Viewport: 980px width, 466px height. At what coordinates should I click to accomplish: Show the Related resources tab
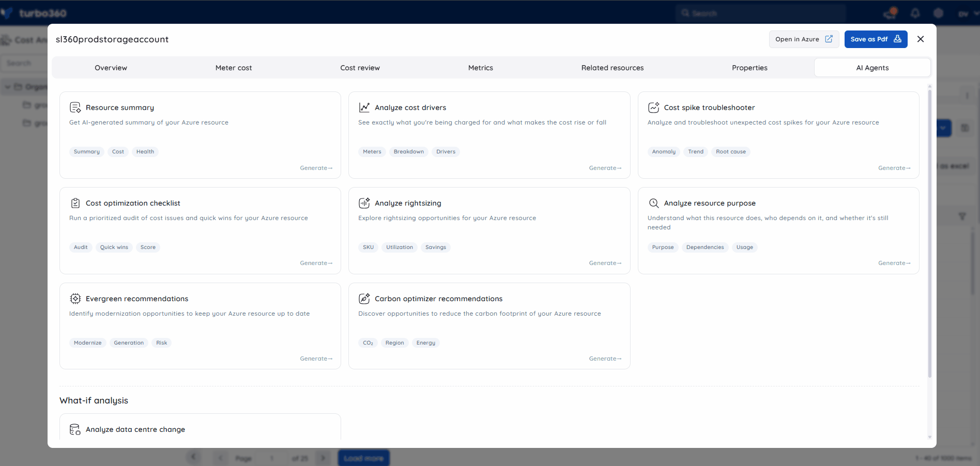[612, 68]
